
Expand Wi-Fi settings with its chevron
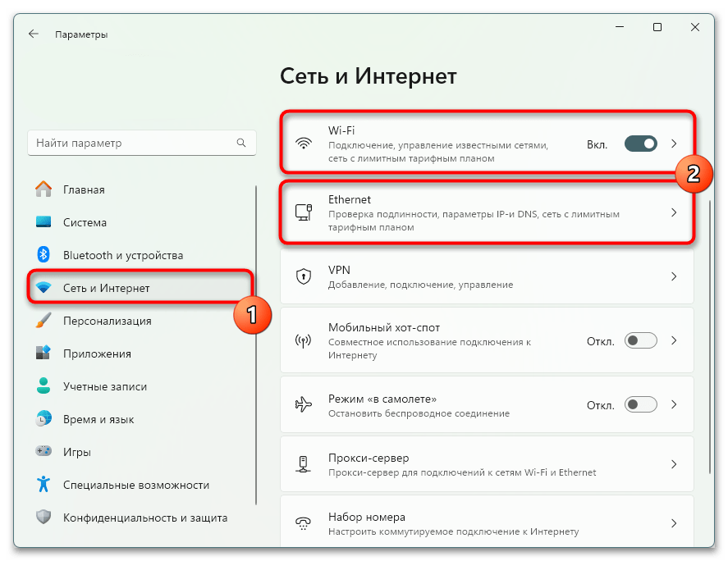point(674,144)
